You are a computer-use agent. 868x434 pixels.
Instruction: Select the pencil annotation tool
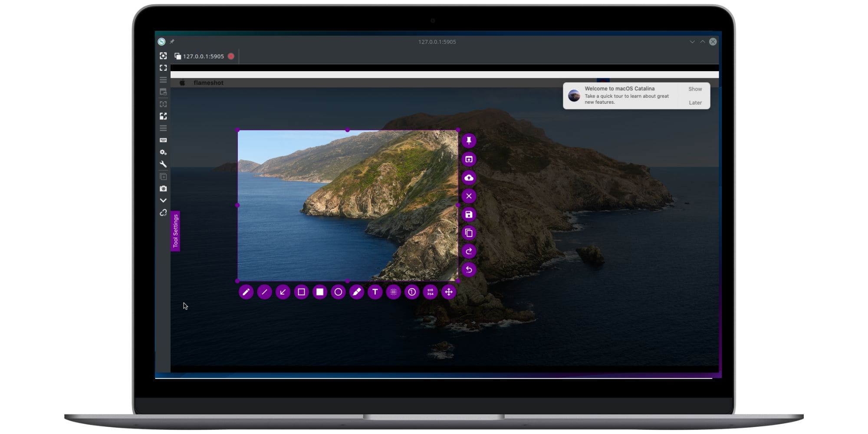click(246, 292)
